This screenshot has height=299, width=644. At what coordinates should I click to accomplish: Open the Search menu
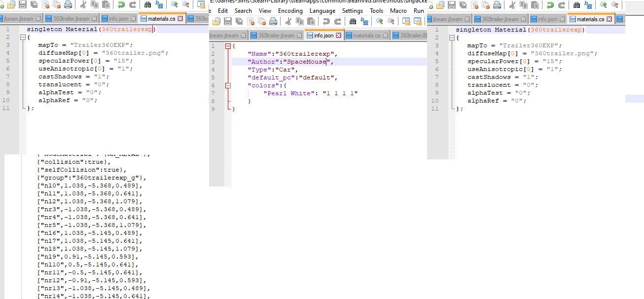click(243, 10)
